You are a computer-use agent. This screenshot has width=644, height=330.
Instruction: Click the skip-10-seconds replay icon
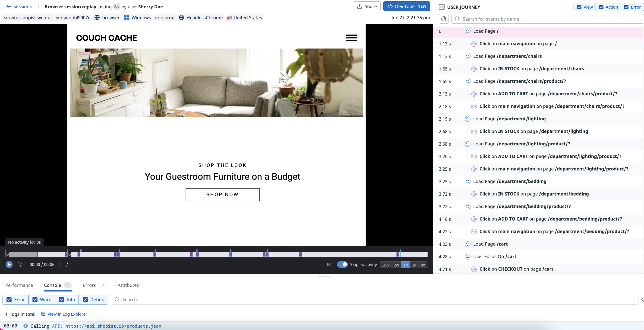coord(20,264)
